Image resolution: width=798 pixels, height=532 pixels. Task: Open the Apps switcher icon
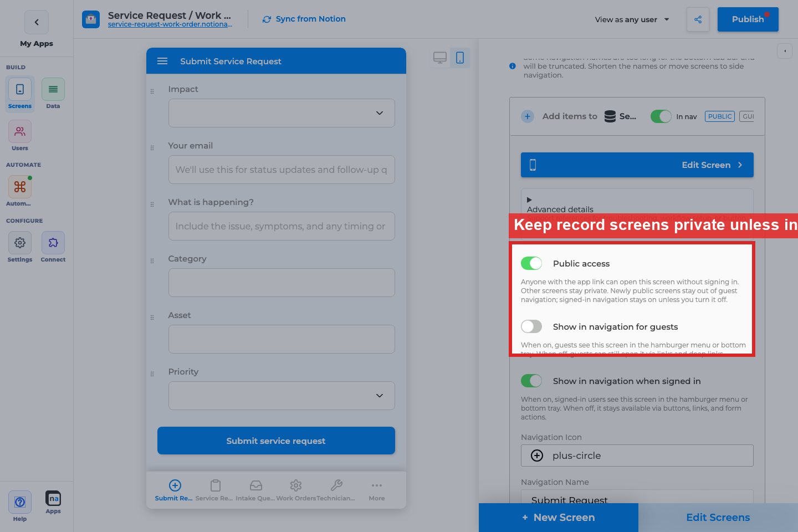coord(53,502)
